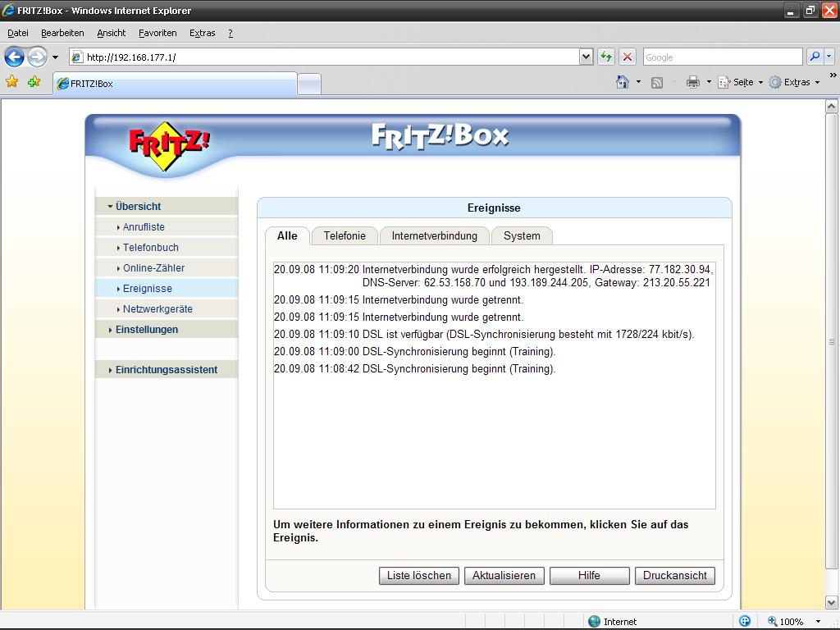This screenshot has height=630, width=840.
Task: Click the empty new tab button
Action: click(x=309, y=84)
